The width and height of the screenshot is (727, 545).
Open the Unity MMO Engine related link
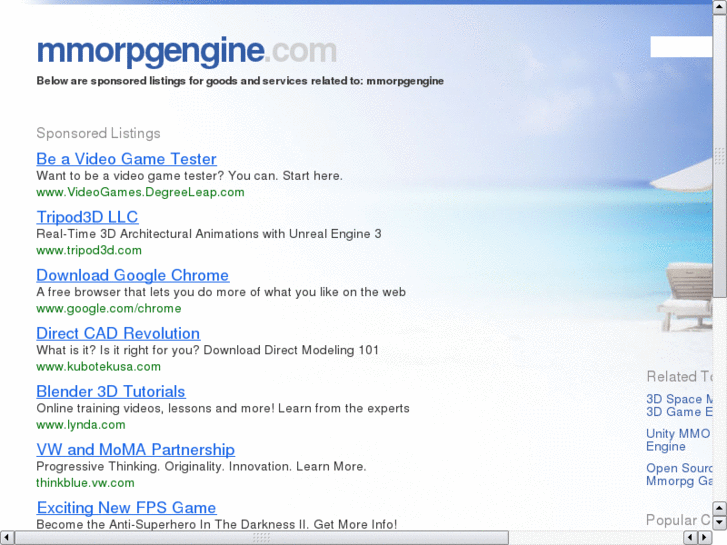click(678, 440)
